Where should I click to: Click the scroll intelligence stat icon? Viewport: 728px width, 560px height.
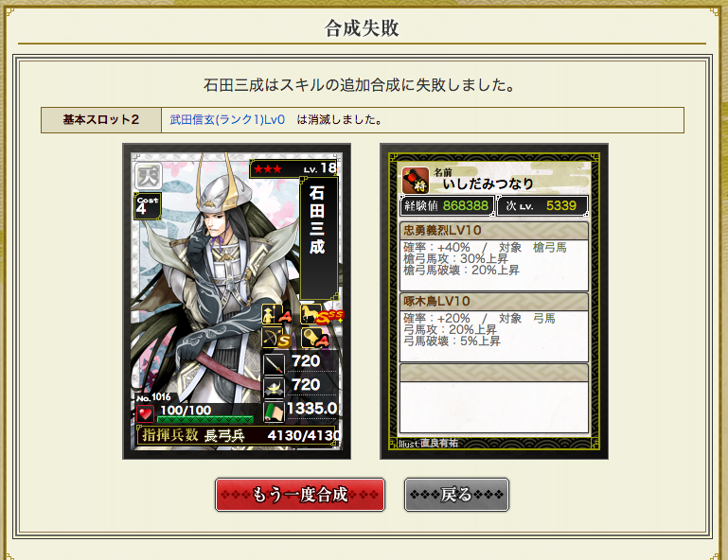(x=274, y=411)
